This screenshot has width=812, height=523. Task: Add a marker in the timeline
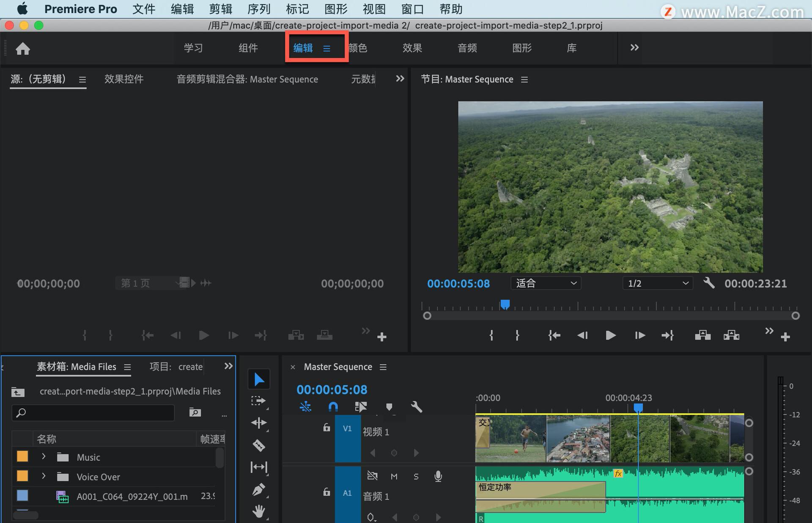point(389,407)
